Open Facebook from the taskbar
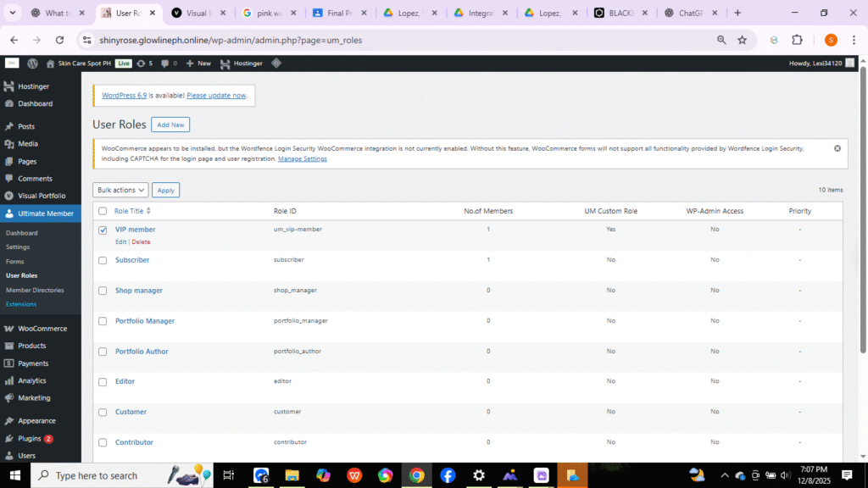Viewport: 868px width, 488px height. tap(448, 475)
